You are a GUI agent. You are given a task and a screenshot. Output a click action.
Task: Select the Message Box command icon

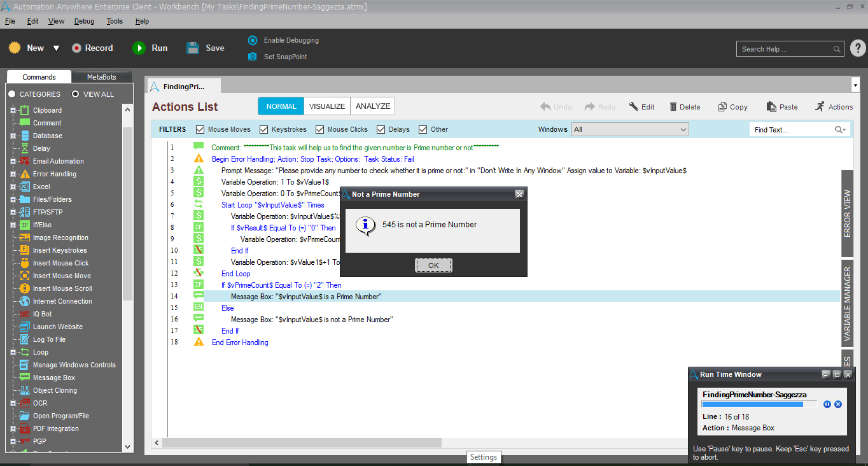[25, 378]
